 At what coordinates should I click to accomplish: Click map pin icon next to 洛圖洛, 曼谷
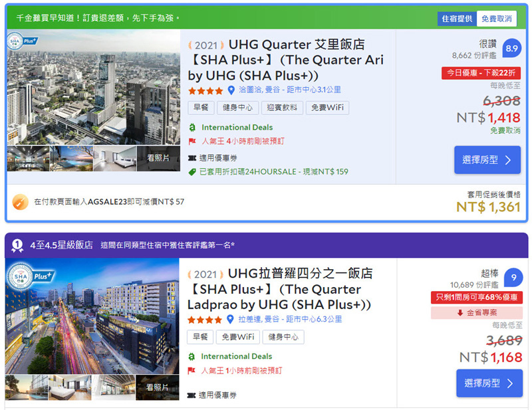231,90
